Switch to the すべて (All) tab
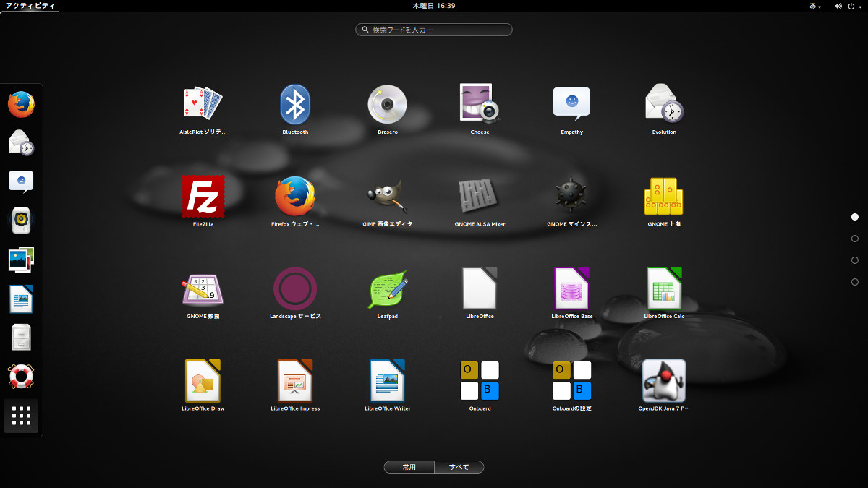The image size is (868, 488). tap(459, 467)
